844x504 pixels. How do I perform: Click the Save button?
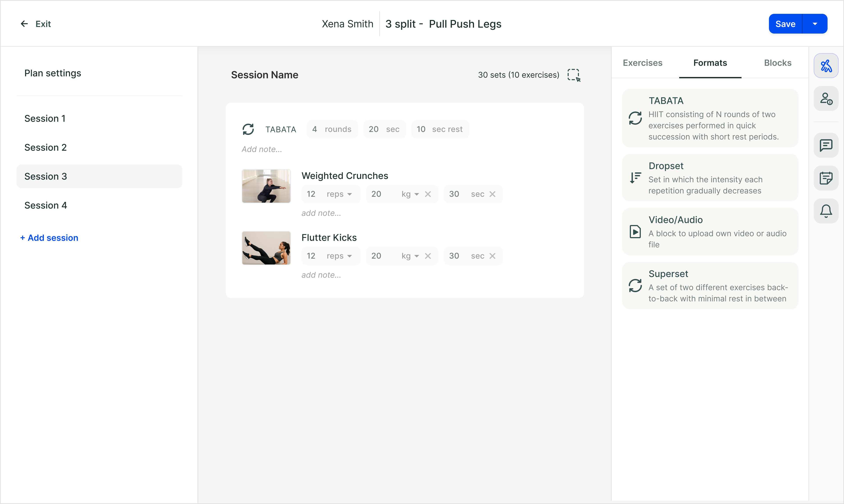coord(785,24)
